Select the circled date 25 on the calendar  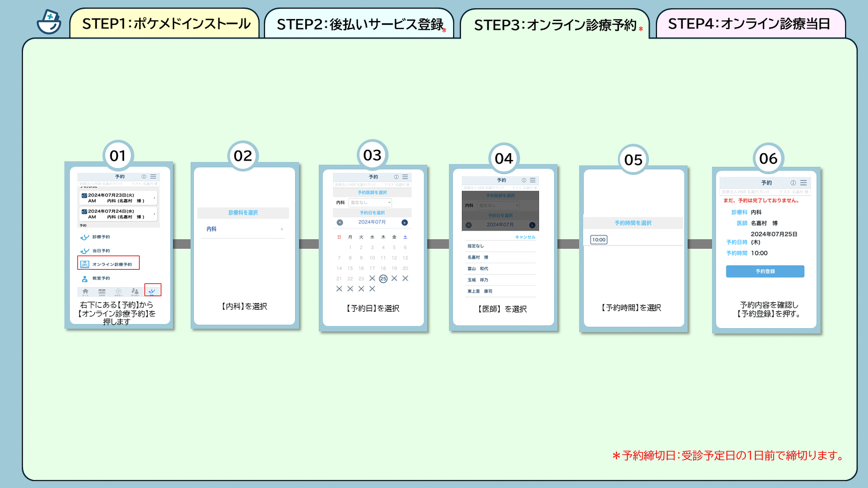pyautogui.click(x=383, y=279)
